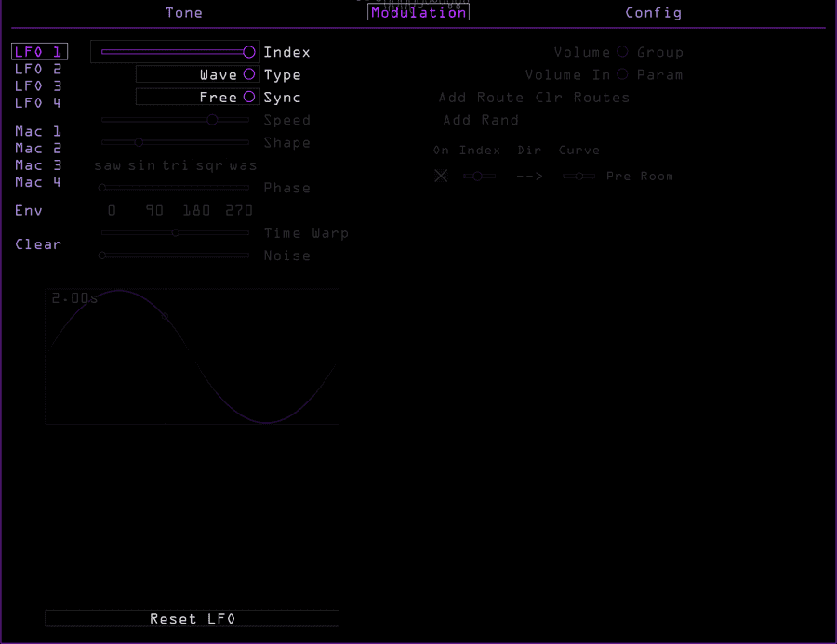Click Add Route
This screenshot has width=837, height=644.
pos(481,97)
